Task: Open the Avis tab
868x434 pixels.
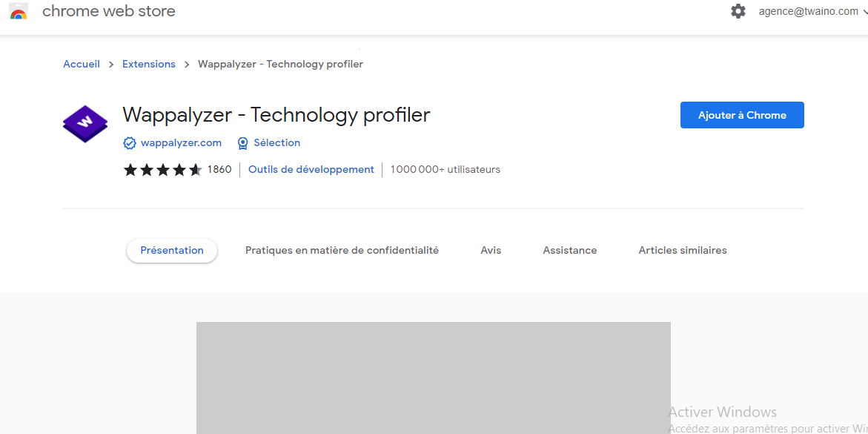Action: [491, 251]
